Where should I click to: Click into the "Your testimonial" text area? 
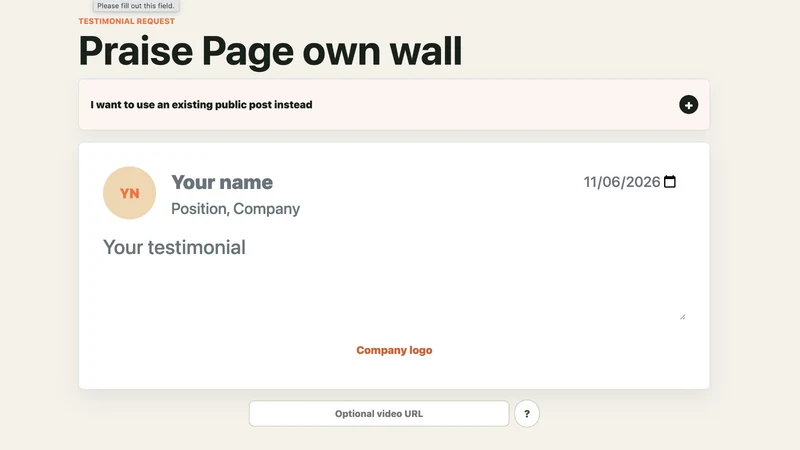click(x=394, y=278)
